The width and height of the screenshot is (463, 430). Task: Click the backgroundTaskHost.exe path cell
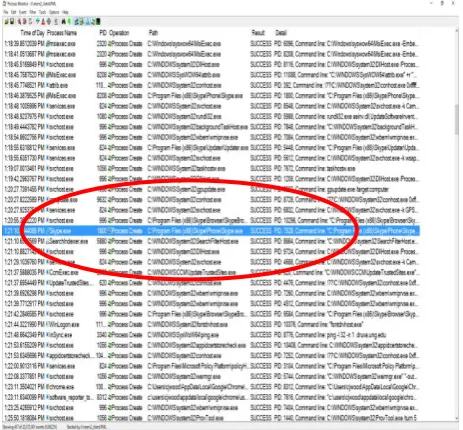(x=198, y=127)
